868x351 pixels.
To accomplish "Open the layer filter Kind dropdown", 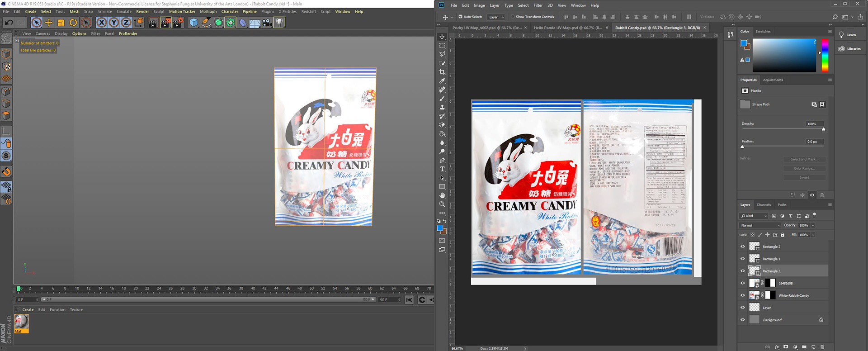I will [754, 216].
